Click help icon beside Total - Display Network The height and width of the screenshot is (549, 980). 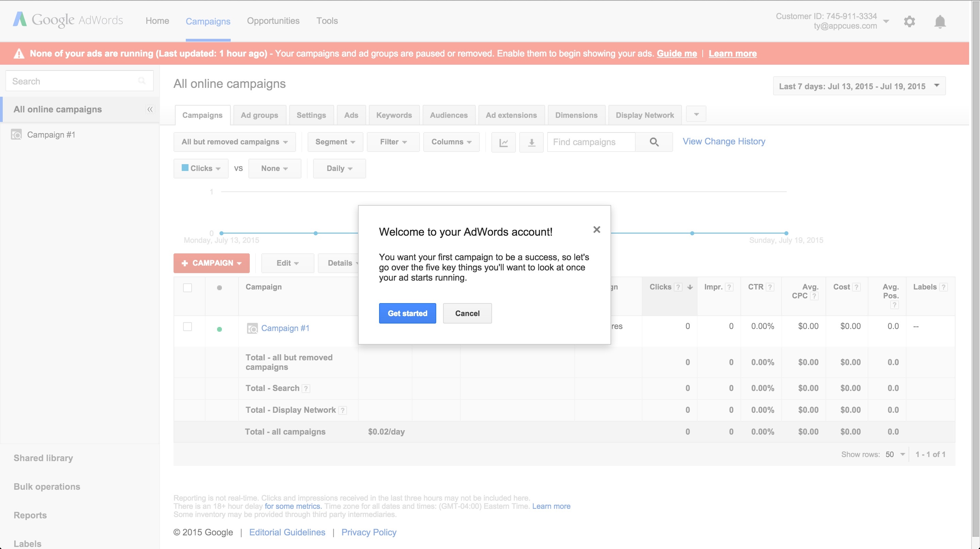[342, 410]
